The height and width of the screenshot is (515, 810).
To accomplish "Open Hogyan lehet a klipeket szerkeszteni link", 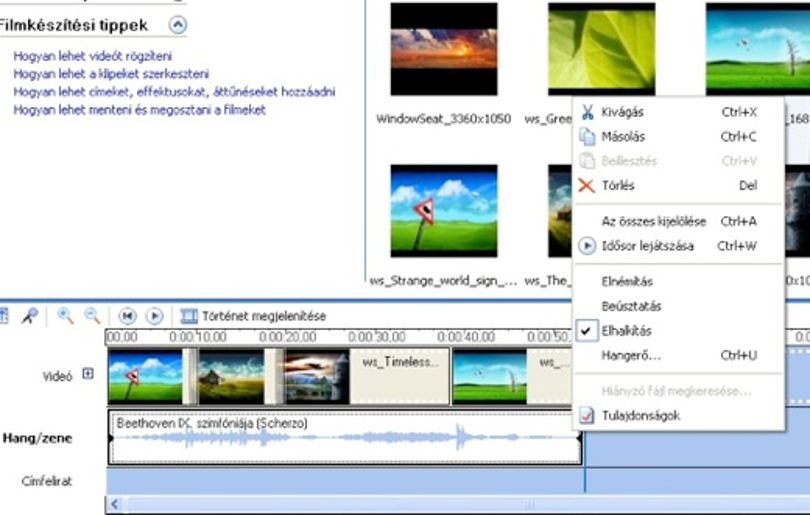I will click(x=111, y=74).
